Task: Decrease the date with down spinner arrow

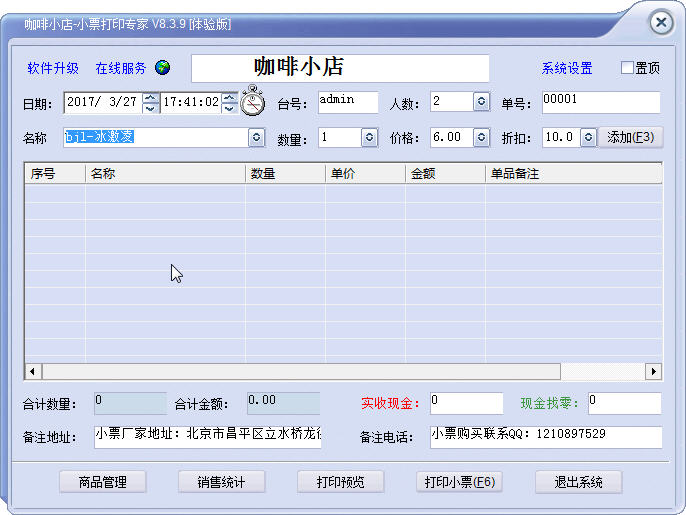Action: [x=151, y=108]
